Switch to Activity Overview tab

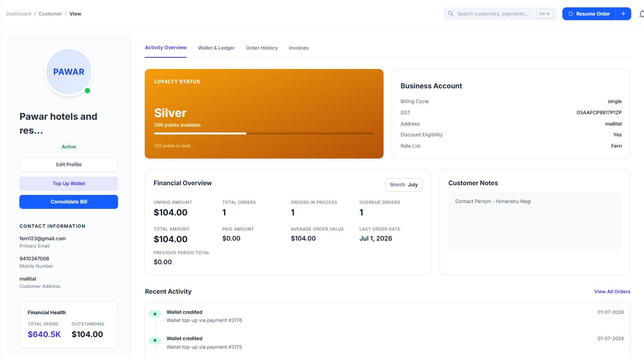pyautogui.click(x=166, y=48)
